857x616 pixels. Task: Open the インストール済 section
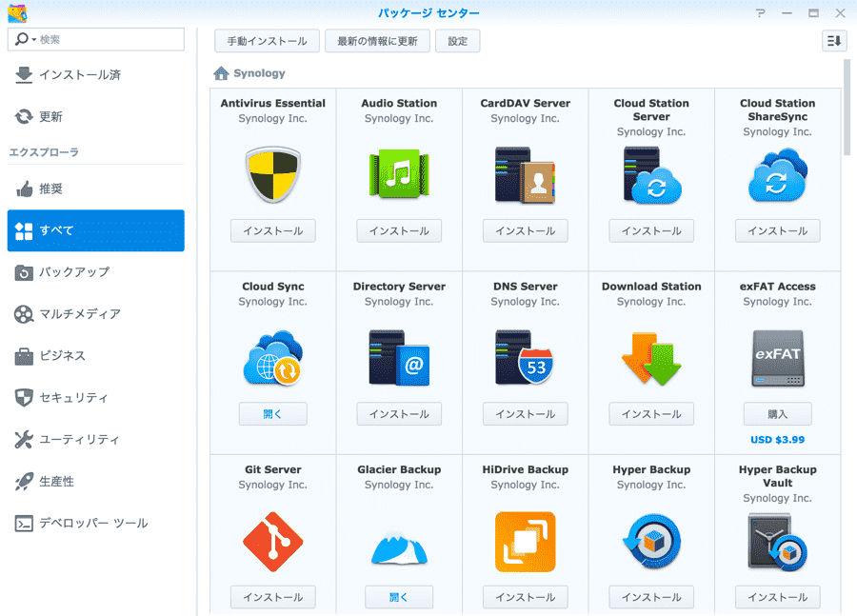[95, 75]
